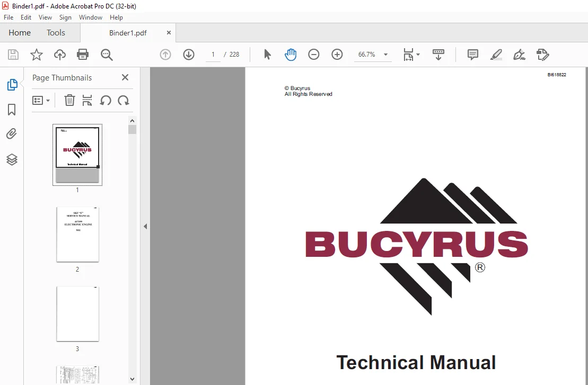Select the Binder1.pdf document tab
Viewport: 588px width, 385px height.
pos(128,33)
